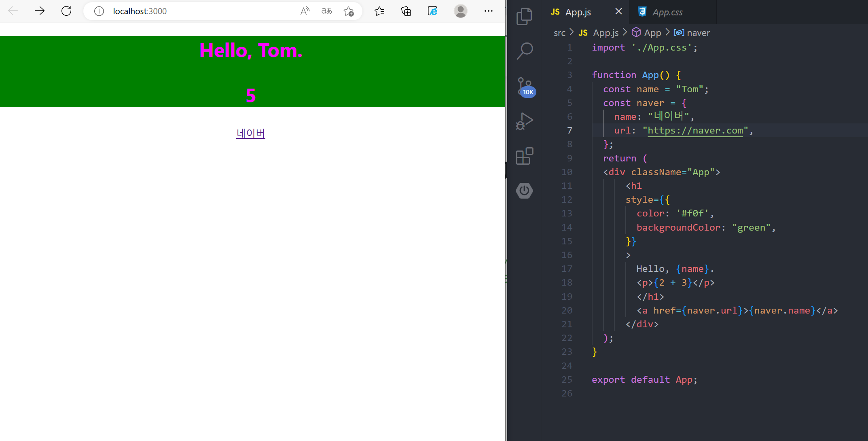Viewport: 868px width, 441px height.
Task: Refresh the localhost page
Action: pyautogui.click(x=66, y=11)
